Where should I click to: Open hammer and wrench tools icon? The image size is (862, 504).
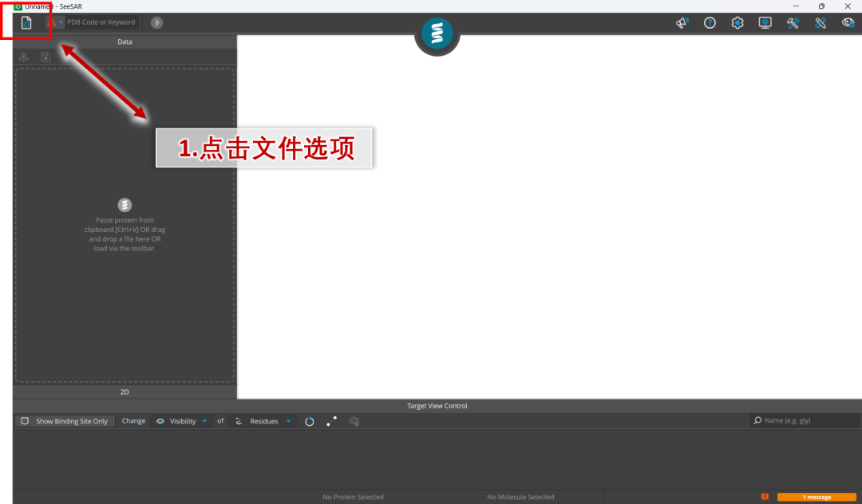pyautogui.click(x=793, y=22)
